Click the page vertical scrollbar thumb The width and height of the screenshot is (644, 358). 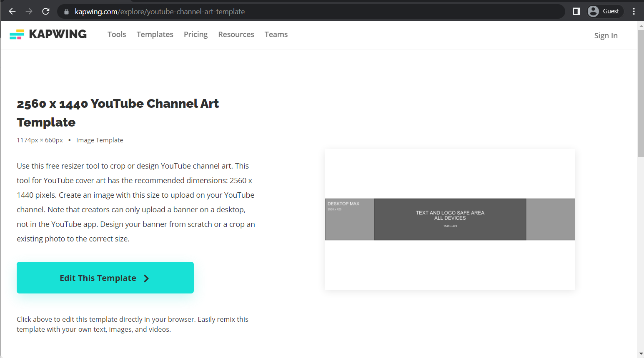(641, 93)
